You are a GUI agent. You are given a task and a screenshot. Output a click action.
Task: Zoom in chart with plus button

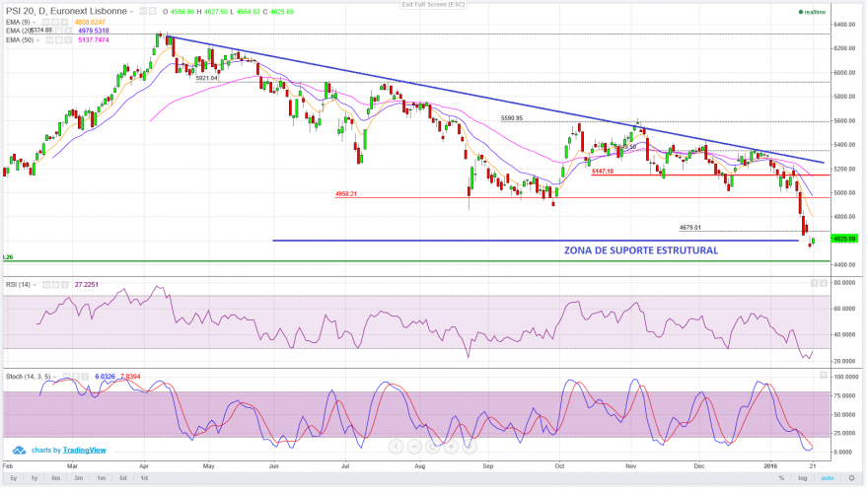tap(451, 446)
